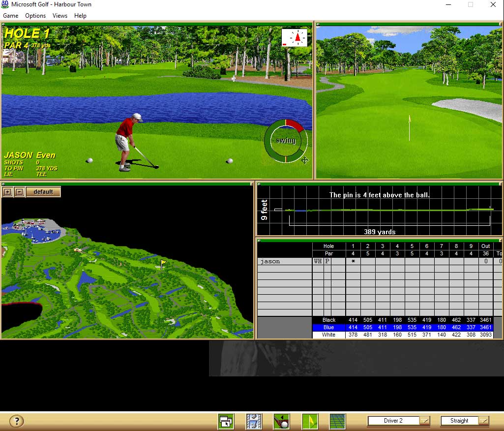Zoom out the course map with minus button
The image size is (504, 431).
pyautogui.click(x=19, y=192)
